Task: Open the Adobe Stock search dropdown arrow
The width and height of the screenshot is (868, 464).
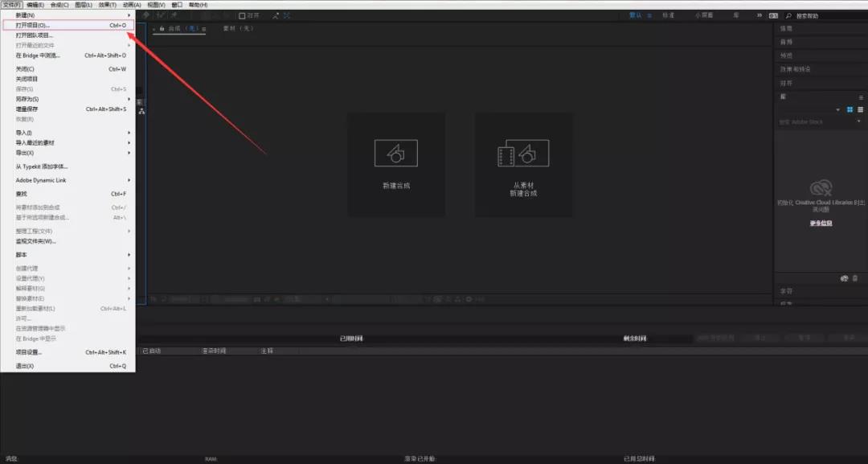Action: coord(859,122)
